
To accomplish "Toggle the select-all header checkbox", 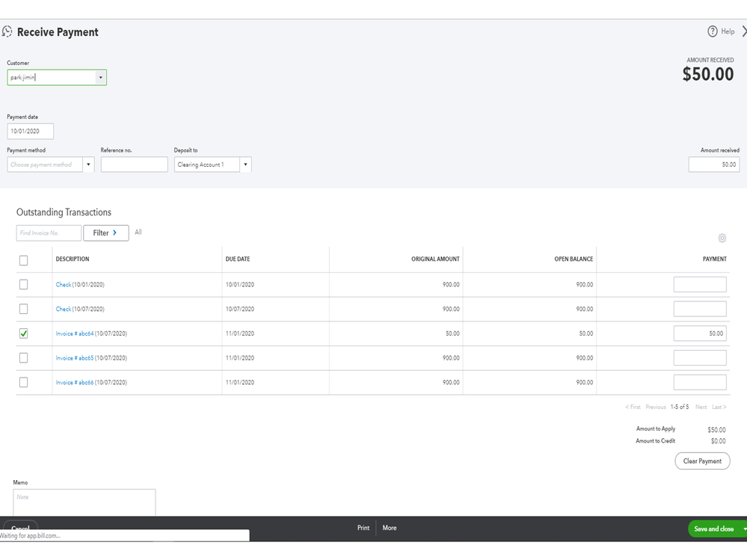I will (23, 260).
